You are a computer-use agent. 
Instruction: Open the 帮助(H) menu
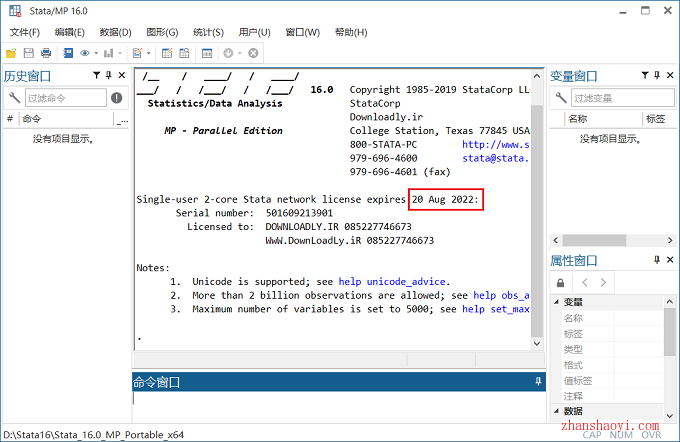351,32
